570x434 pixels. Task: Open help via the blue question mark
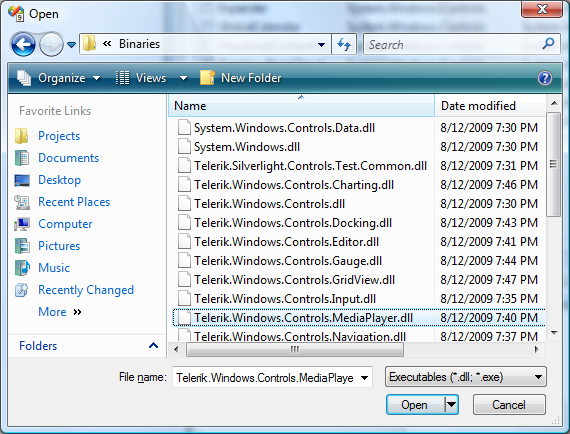[545, 78]
